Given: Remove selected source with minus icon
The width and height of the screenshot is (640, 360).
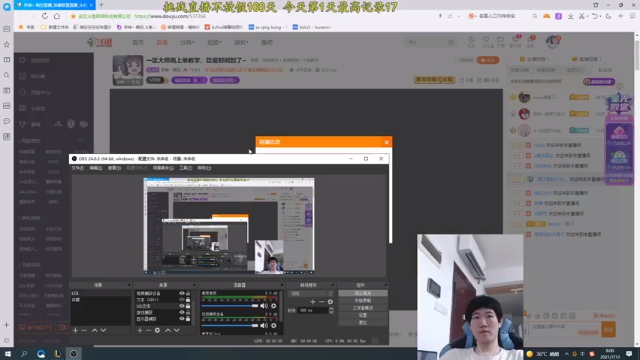Looking at the screenshot, I should tap(149, 330).
